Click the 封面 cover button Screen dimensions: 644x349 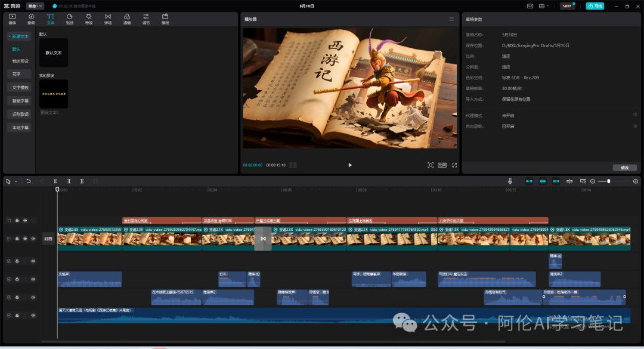(48, 239)
